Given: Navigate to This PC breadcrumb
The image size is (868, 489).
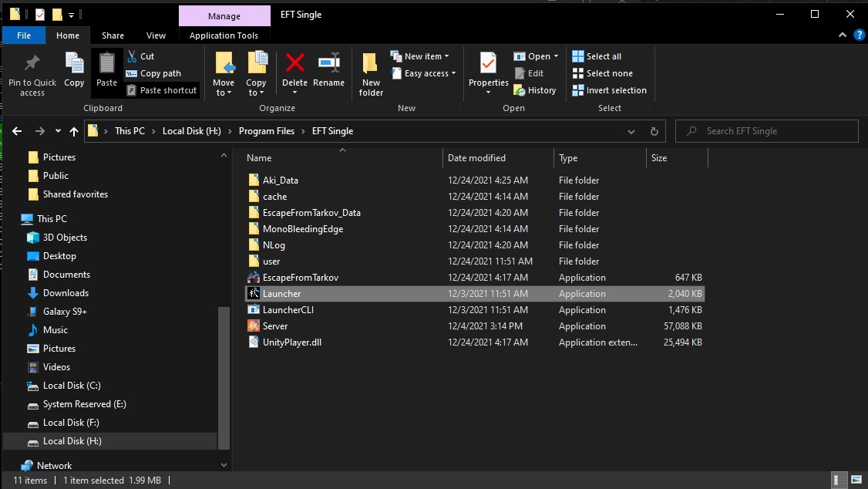Looking at the screenshot, I should [x=130, y=131].
